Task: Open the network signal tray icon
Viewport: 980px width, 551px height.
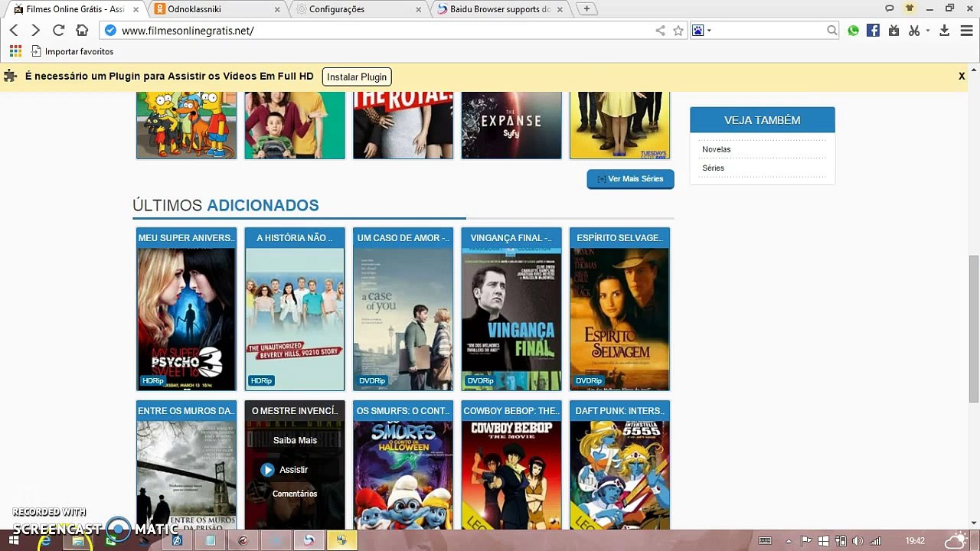Action: 876,541
